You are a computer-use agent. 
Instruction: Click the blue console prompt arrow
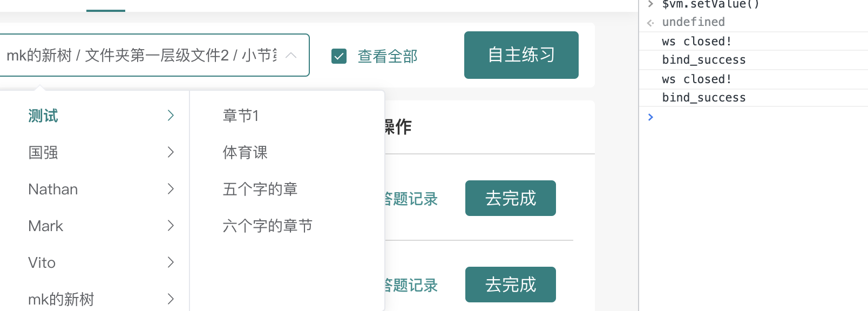pos(650,117)
